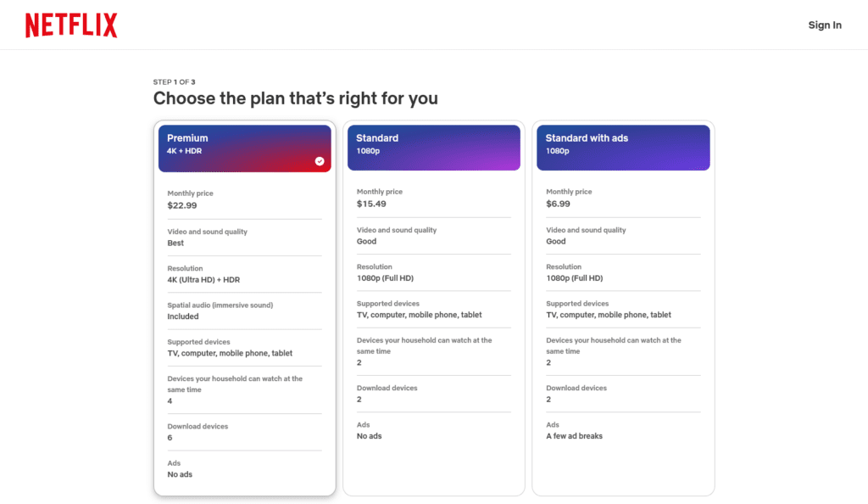This screenshot has height=504, width=868.
Task: Click the 4K (Ultra HD) + HDR resolution
Action: pos(203,279)
